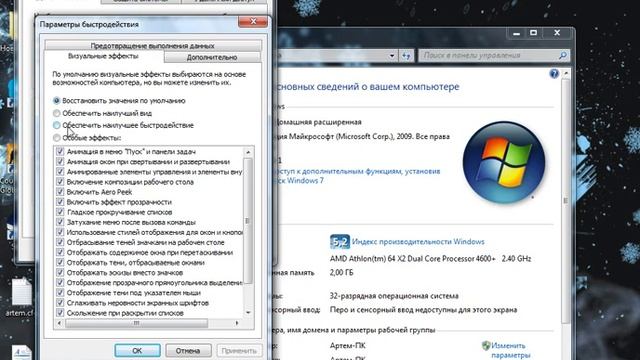640x360 pixels.
Task: Select 'Особые эффекты' radio option
Action: pos(57,138)
